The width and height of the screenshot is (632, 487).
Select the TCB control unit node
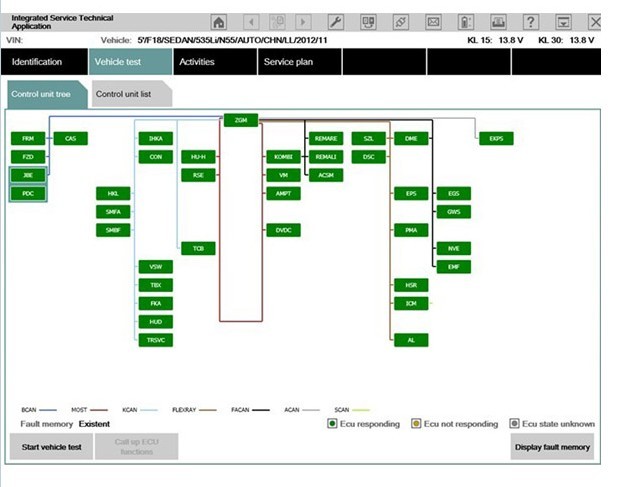pos(198,248)
